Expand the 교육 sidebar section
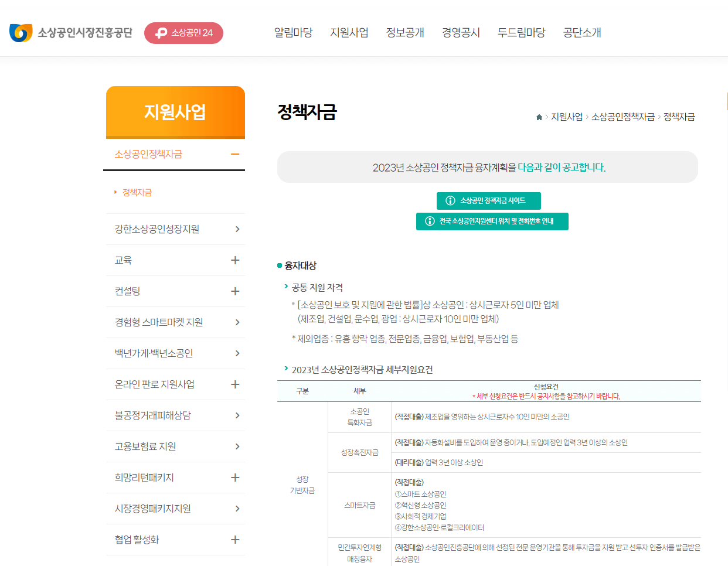This screenshot has height=566, width=728. (235, 260)
